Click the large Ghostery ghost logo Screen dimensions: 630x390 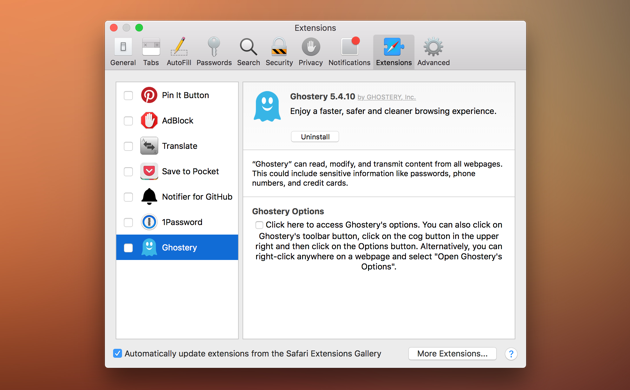267,106
